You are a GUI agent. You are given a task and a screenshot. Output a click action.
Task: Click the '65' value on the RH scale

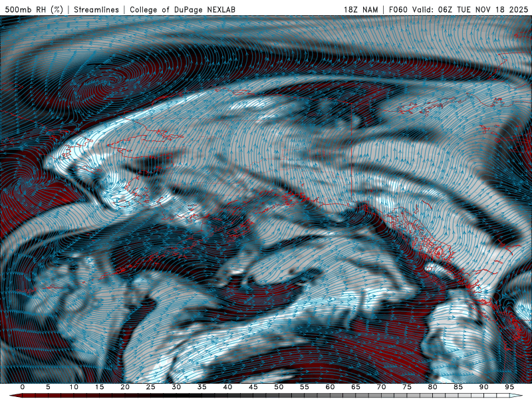pyautogui.click(x=356, y=387)
